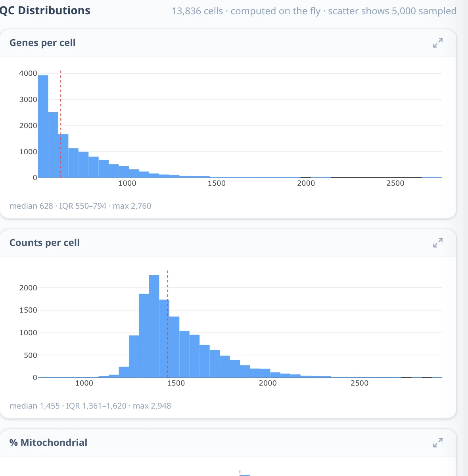Image resolution: width=468 pixels, height=476 pixels.
Task: Expand the Counts per cell chart
Action: click(438, 243)
